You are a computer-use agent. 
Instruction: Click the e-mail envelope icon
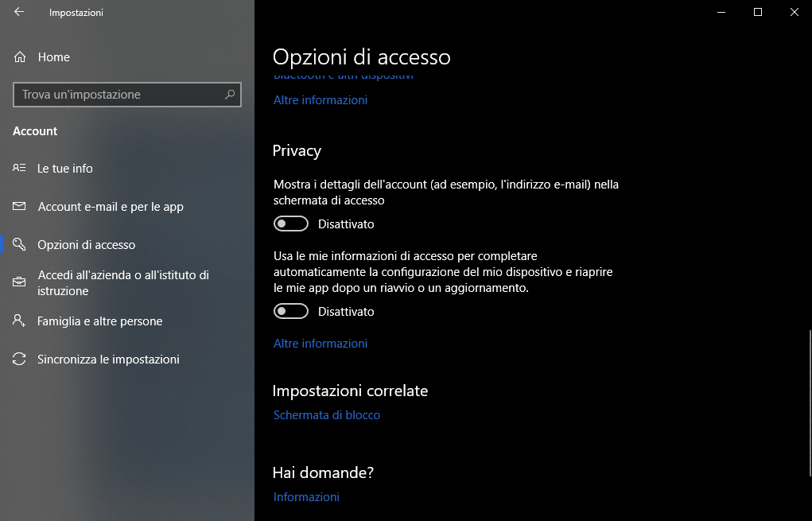click(20, 207)
